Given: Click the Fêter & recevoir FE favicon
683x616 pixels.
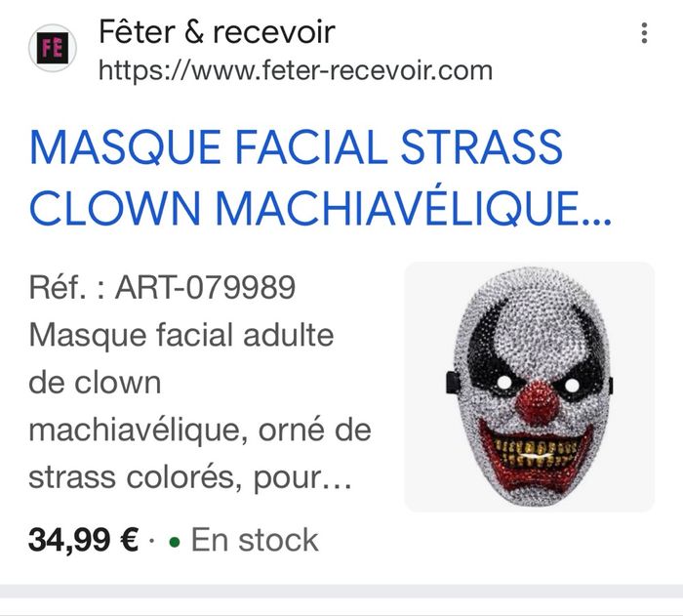Looking at the screenshot, I should (53, 48).
